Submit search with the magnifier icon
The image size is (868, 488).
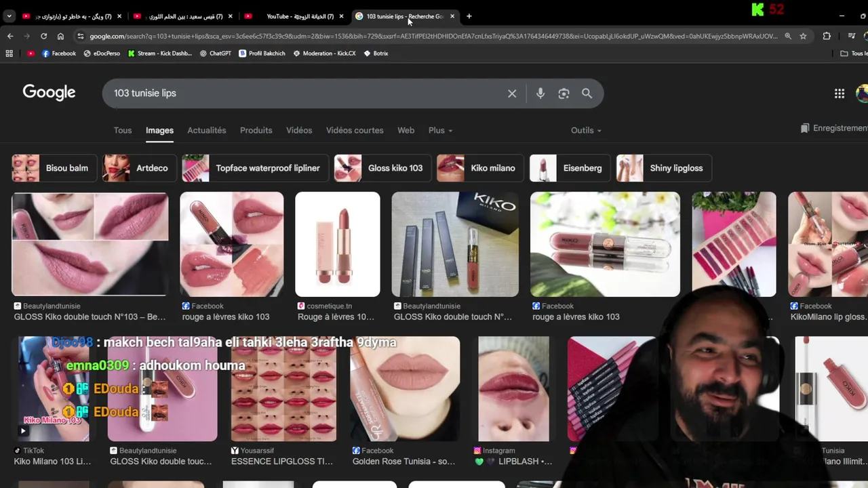tap(587, 94)
